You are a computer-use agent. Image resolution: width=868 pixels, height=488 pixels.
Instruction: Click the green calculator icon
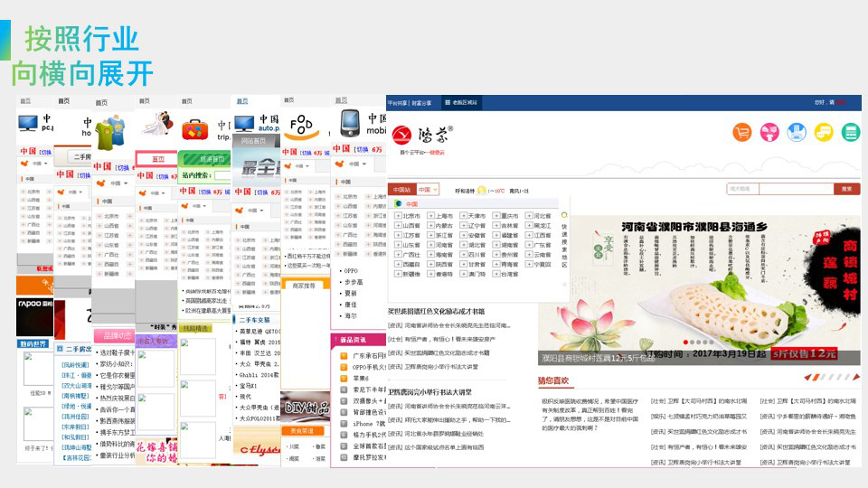point(850,133)
